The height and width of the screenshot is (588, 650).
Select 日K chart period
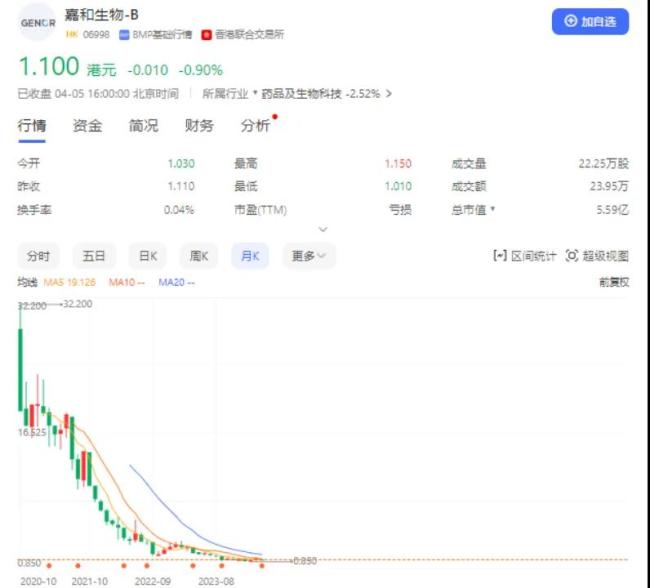pyautogui.click(x=148, y=256)
